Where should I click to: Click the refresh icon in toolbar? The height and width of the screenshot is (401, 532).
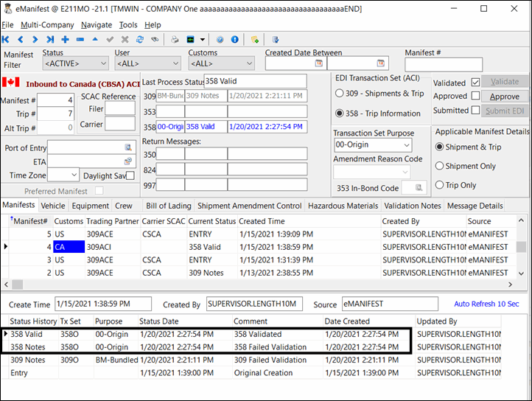139,39
